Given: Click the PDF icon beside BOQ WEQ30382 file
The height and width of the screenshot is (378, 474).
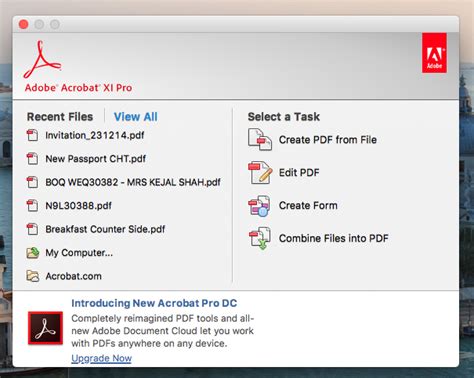Looking at the screenshot, I should [x=32, y=182].
